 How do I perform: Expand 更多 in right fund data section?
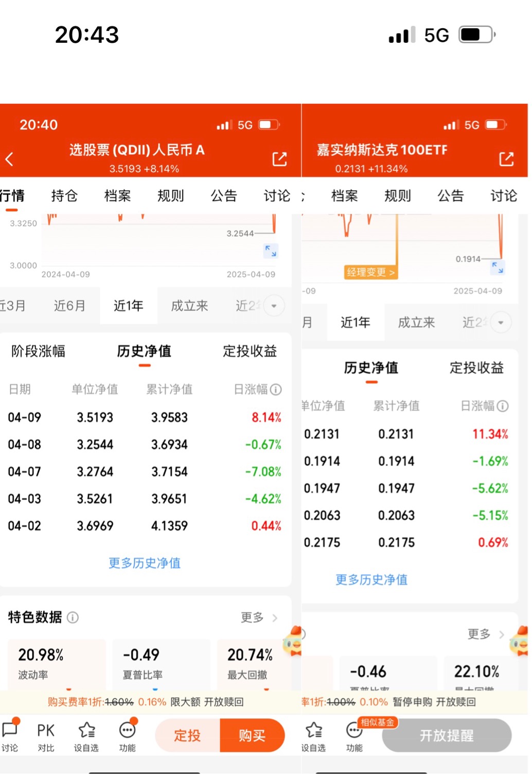(486, 634)
